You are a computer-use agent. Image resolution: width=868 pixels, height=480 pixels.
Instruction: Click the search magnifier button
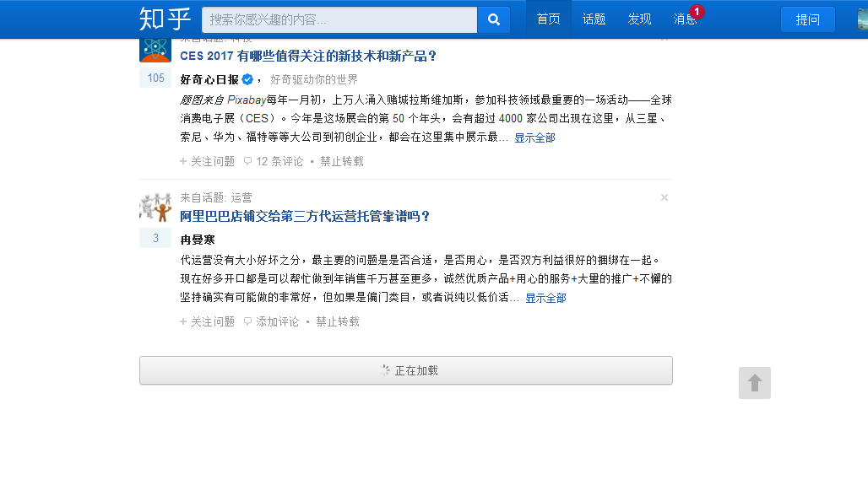[494, 20]
